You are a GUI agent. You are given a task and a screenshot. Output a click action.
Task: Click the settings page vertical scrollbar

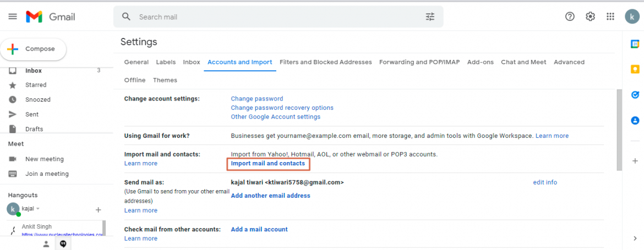[x=619, y=126]
